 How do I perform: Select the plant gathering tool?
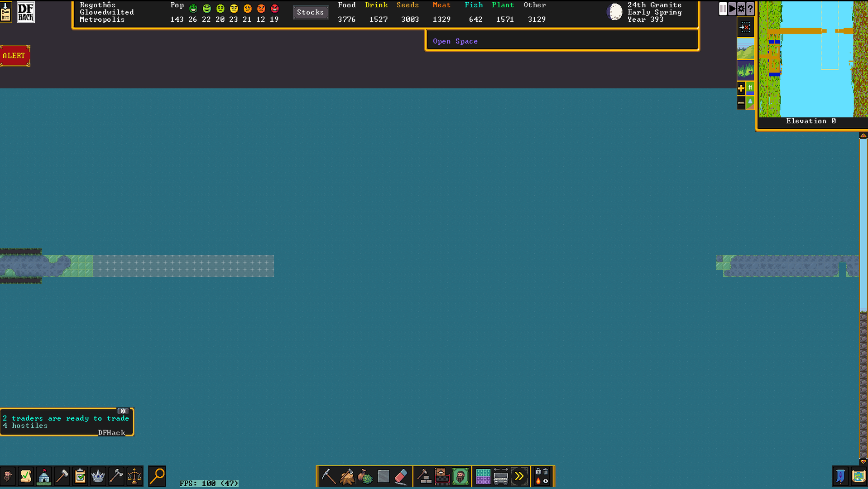point(365,476)
